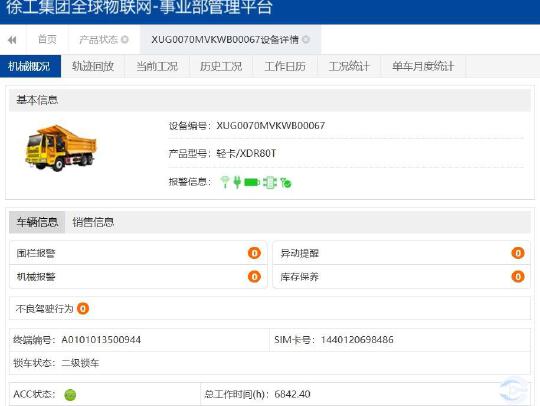Image resolution: width=540 pixels, height=406 pixels.
Task: Click the green GPS antenna alarm icon
Action: click(225, 182)
